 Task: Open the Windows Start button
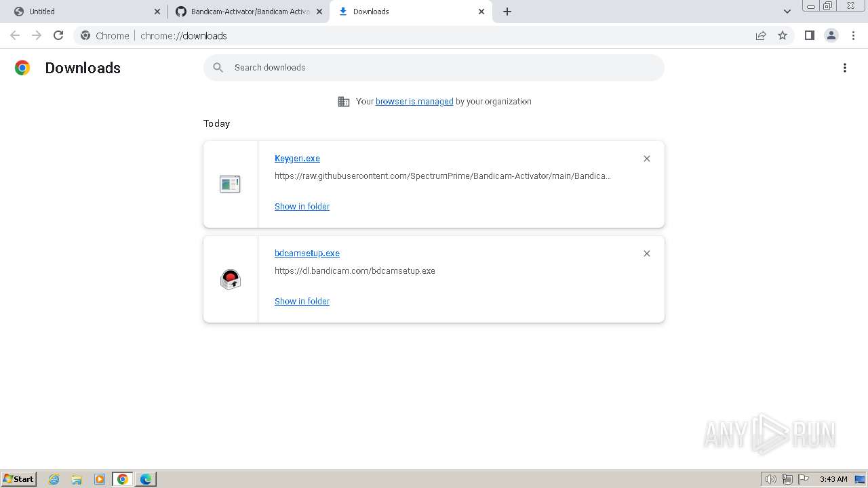coord(19,479)
